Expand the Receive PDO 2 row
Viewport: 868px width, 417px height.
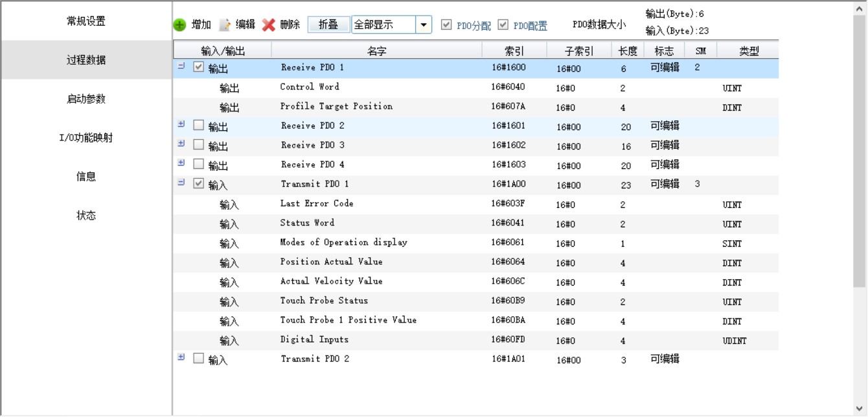tap(181, 124)
